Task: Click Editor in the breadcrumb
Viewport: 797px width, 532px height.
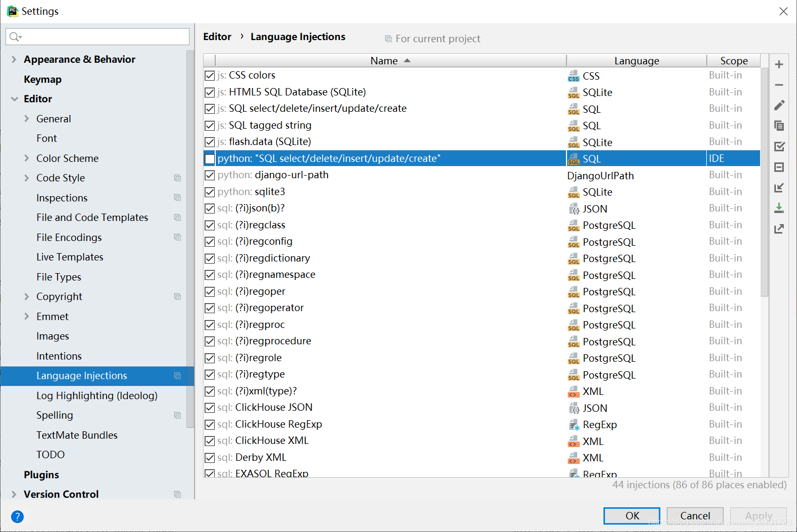Action: (x=217, y=36)
